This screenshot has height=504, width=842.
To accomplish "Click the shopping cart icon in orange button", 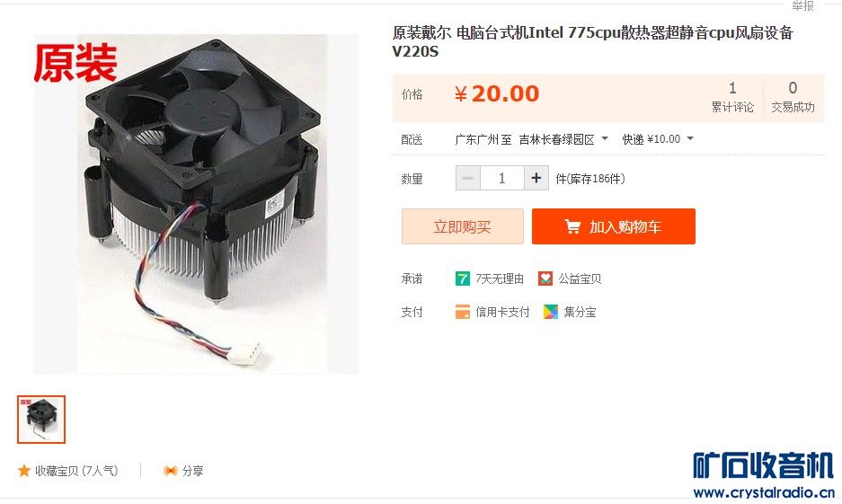I will click(x=572, y=227).
